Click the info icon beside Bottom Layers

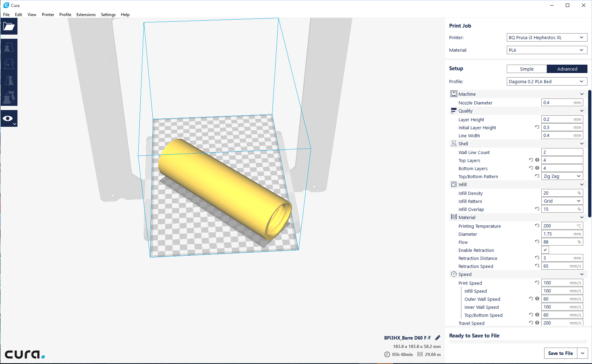click(x=537, y=168)
